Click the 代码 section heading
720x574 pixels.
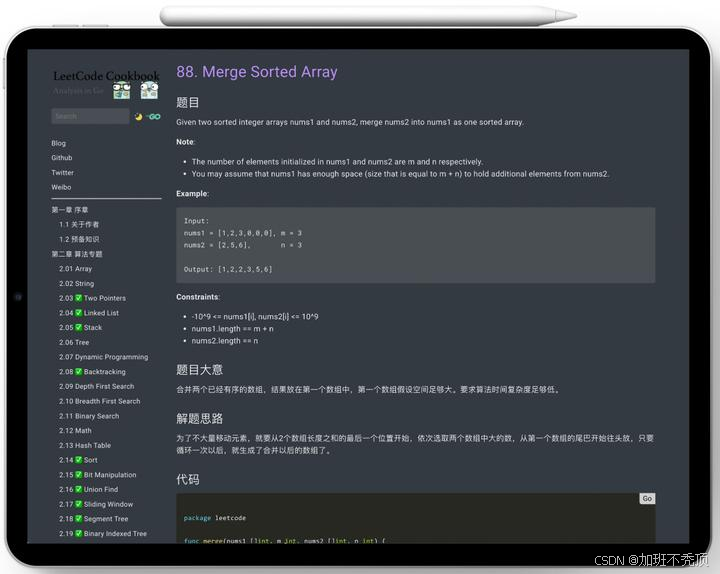(188, 479)
